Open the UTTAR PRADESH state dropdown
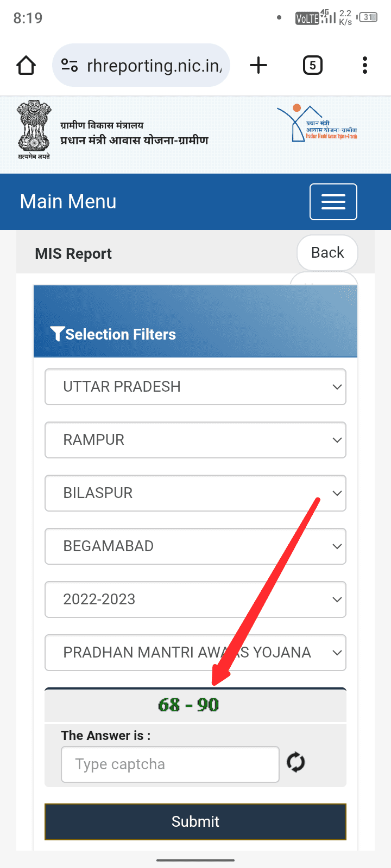 [195, 387]
